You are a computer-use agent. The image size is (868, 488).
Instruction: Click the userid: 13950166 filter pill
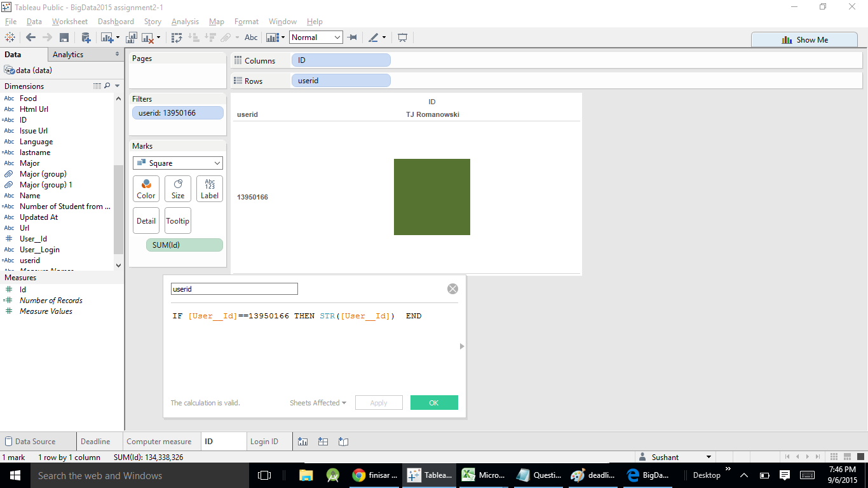click(178, 113)
